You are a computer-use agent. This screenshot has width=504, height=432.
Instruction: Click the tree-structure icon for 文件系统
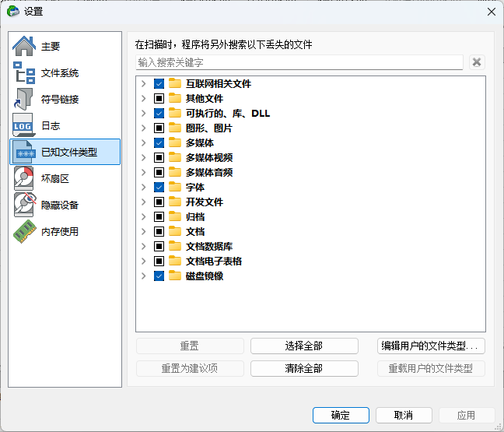[24, 72]
